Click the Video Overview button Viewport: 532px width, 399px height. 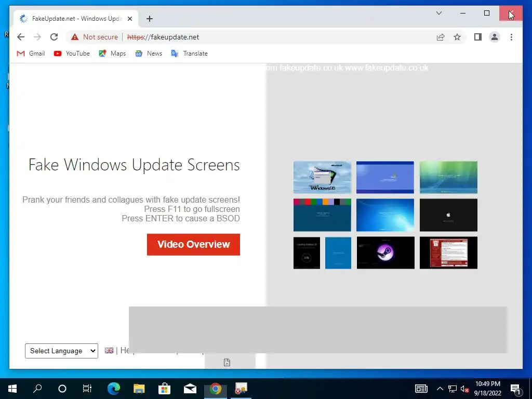(193, 244)
